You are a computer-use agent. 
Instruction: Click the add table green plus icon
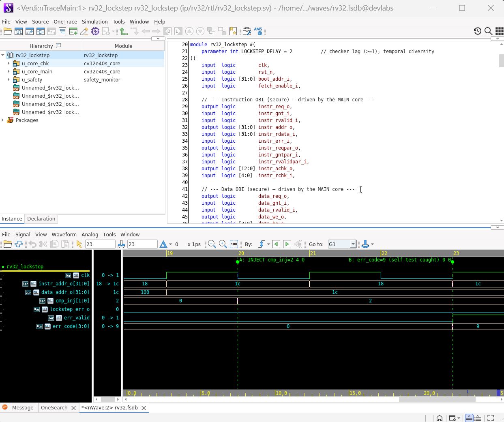click(x=73, y=31)
